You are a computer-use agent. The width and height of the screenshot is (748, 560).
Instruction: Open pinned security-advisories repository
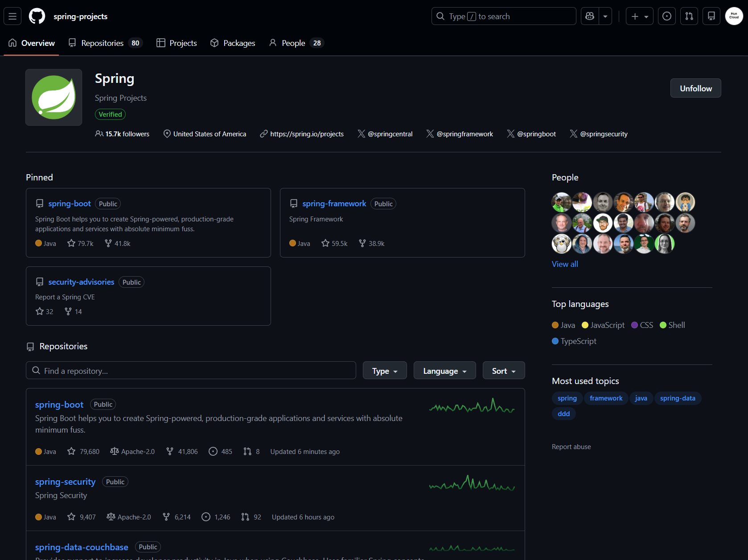(81, 282)
